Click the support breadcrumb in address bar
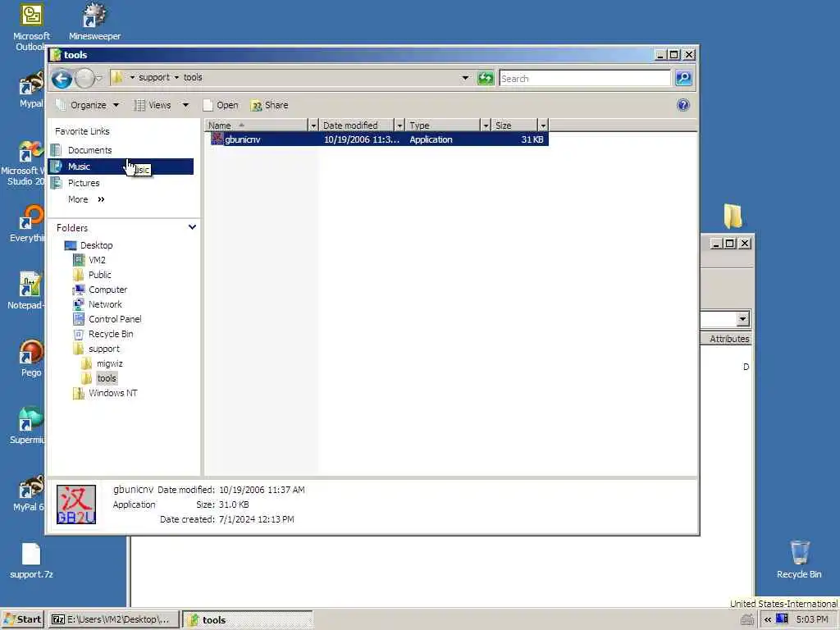The height and width of the screenshot is (630, 840). pyautogui.click(x=153, y=78)
